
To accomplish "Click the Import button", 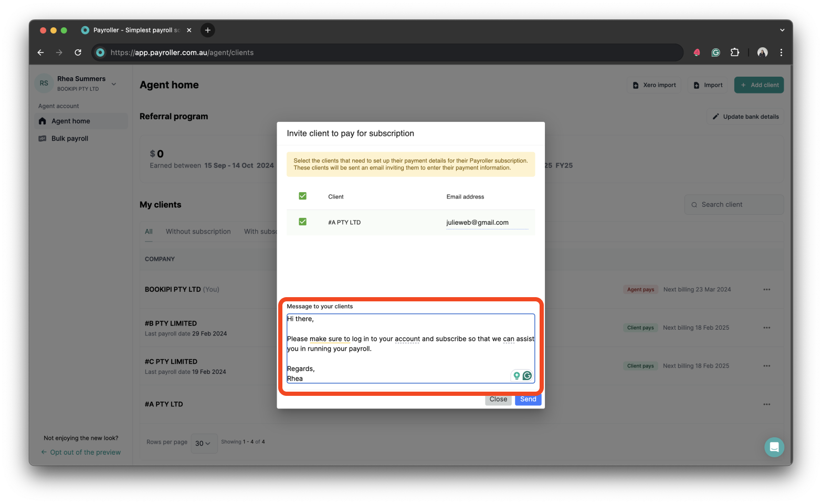I will pyautogui.click(x=707, y=85).
